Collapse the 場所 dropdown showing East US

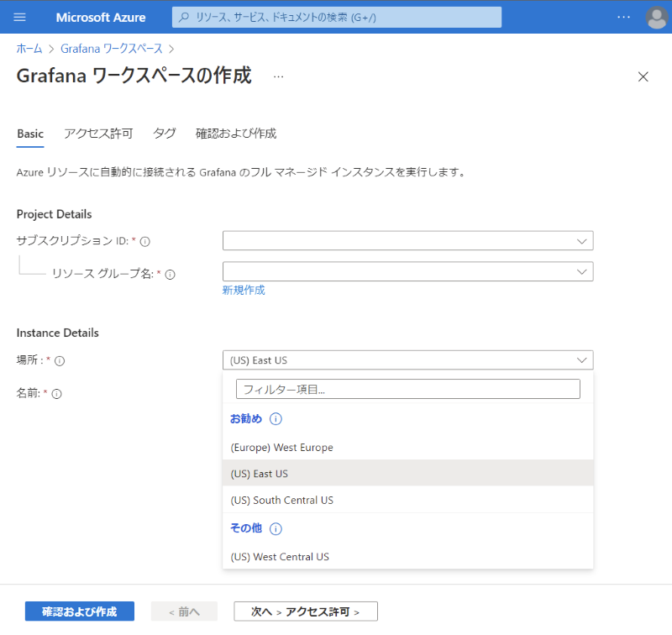click(407, 360)
